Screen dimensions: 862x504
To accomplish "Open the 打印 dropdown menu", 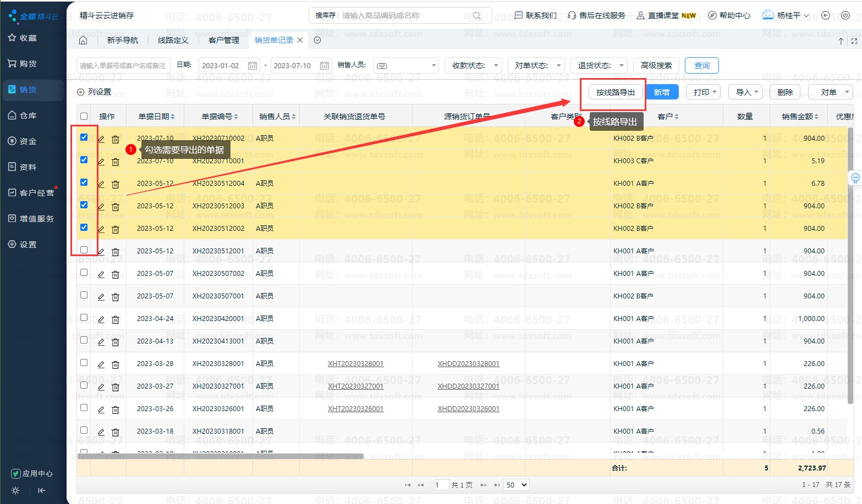I will click(x=703, y=92).
